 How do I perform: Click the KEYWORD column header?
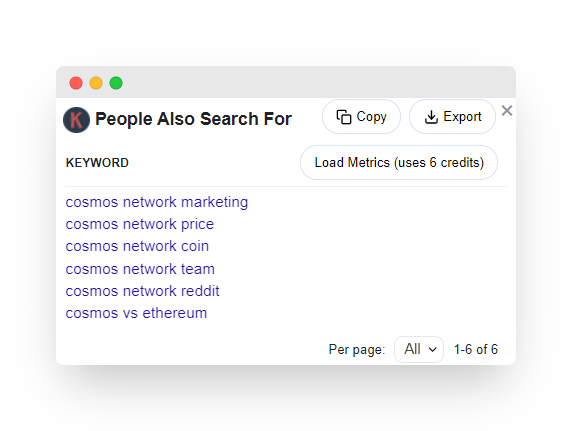coord(97,163)
